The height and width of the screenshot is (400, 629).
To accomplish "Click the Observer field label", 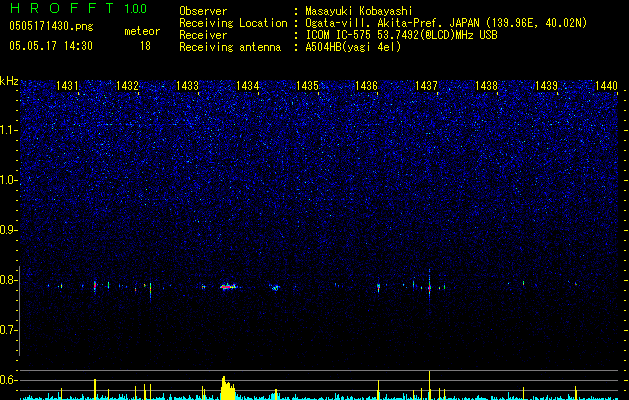I will [203, 11].
